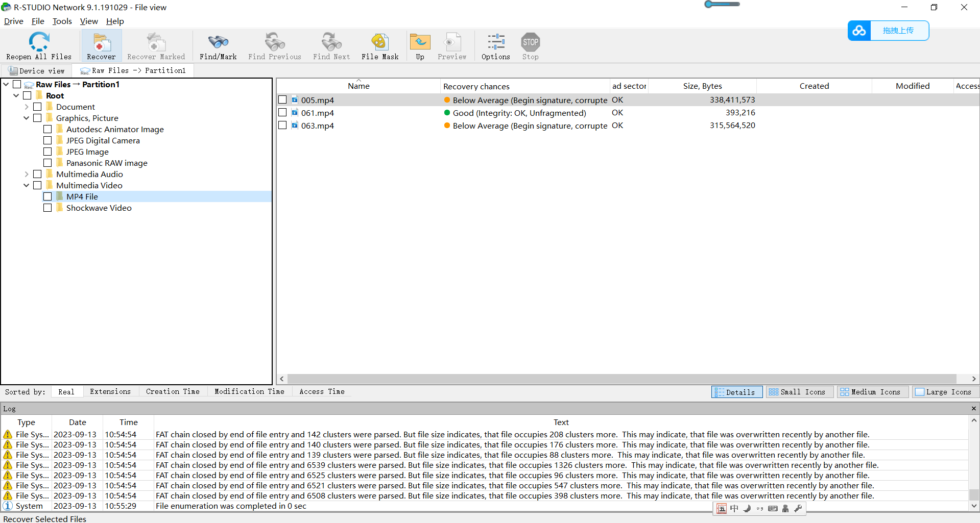Click the IME keyboard icon in language bar
980x523 pixels.
tap(773, 508)
